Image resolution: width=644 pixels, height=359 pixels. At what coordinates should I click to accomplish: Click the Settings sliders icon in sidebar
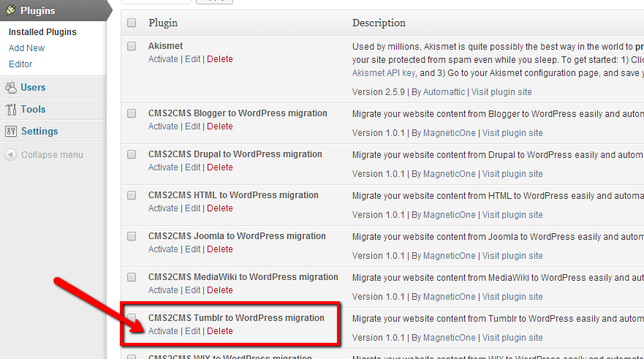pyautogui.click(x=11, y=132)
